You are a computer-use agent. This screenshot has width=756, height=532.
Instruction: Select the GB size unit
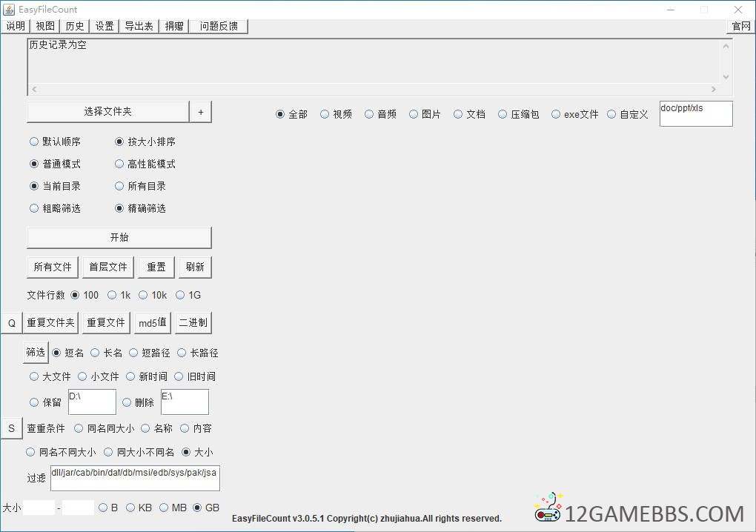pos(206,508)
